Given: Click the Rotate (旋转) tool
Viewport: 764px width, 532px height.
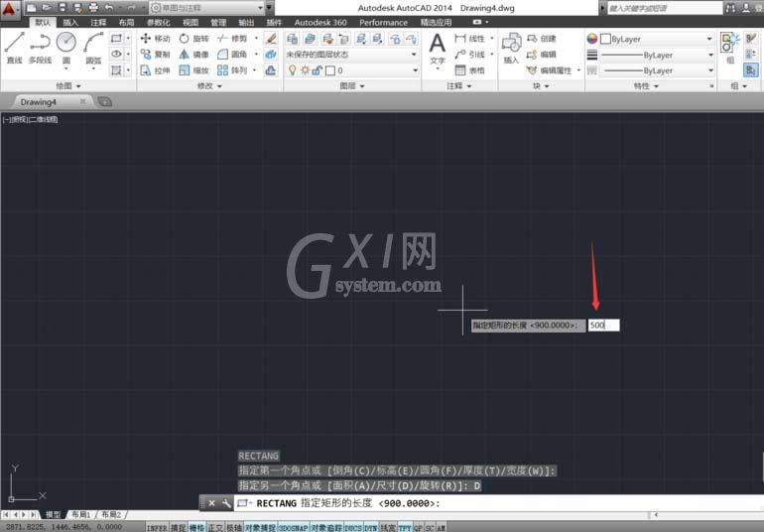Looking at the screenshot, I should (x=193, y=38).
